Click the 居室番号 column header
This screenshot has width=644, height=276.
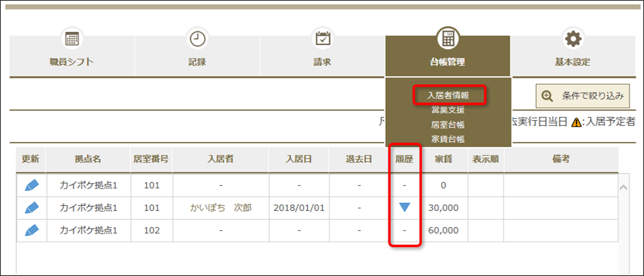[151, 160]
